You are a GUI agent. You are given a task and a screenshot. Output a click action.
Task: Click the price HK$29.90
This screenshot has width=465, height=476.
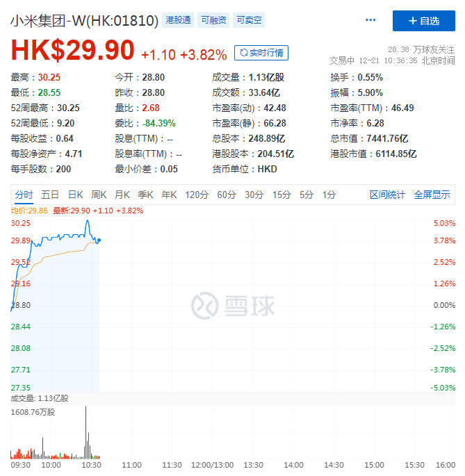(x=72, y=50)
